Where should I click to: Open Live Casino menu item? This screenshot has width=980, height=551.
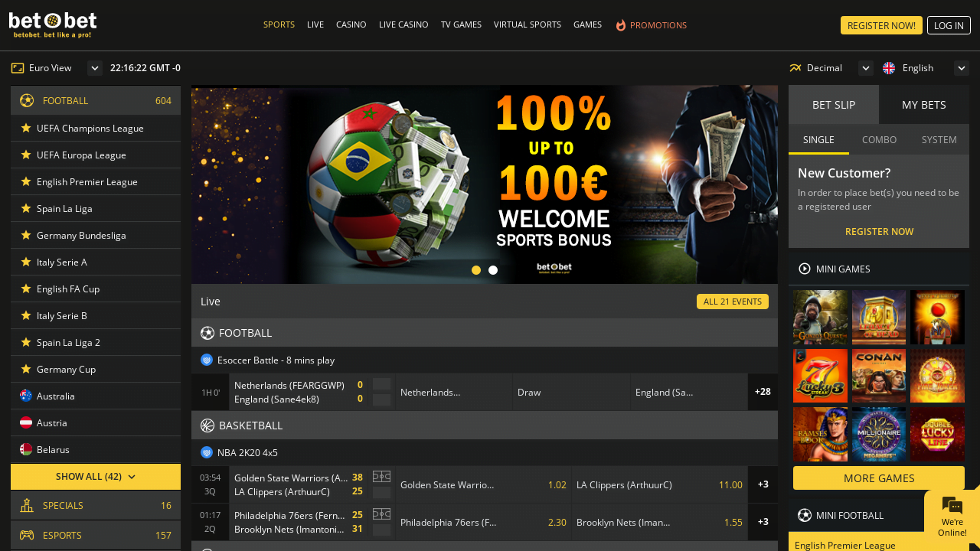(403, 25)
